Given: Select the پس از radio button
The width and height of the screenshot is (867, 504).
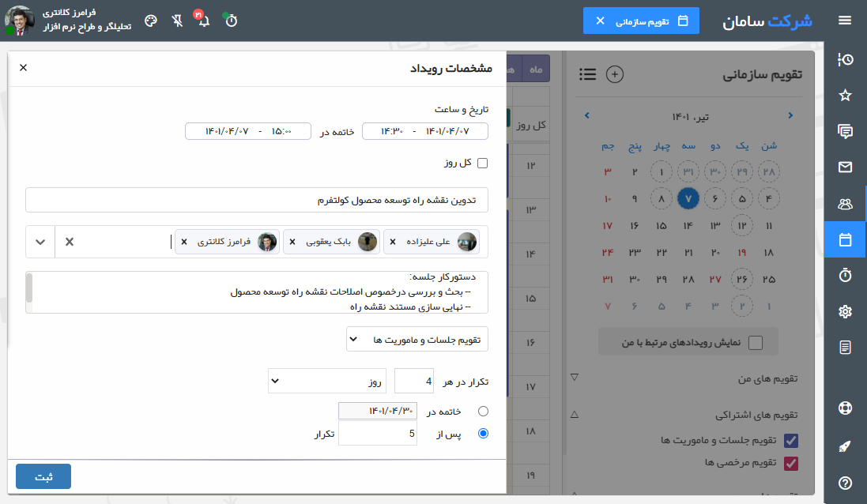Looking at the screenshot, I should [483, 433].
